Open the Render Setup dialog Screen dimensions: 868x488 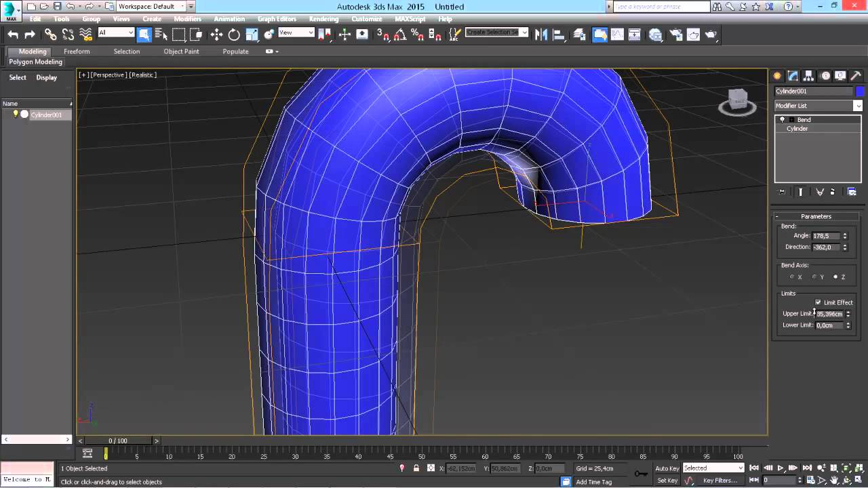click(x=675, y=35)
